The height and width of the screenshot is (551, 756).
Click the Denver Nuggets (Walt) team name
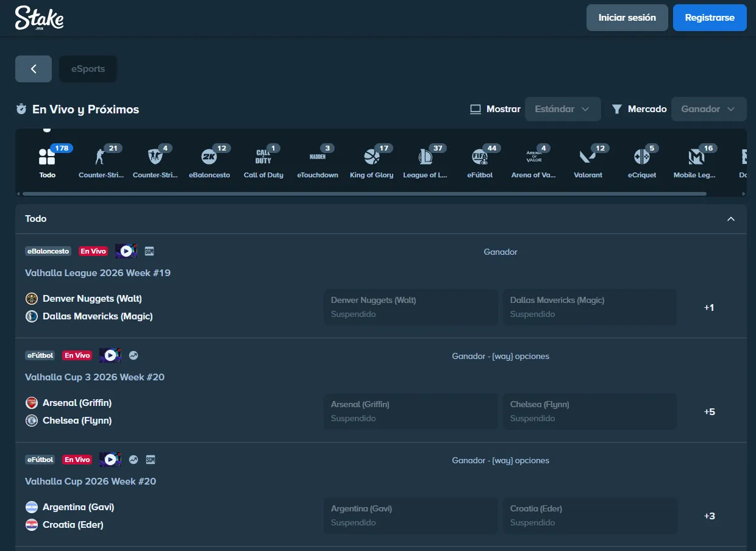pos(92,299)
